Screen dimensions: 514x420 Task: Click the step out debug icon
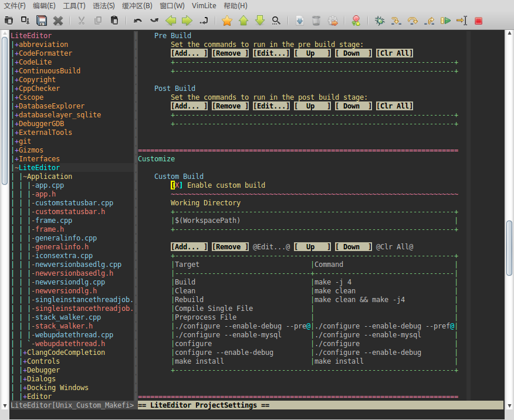(429, 21)
